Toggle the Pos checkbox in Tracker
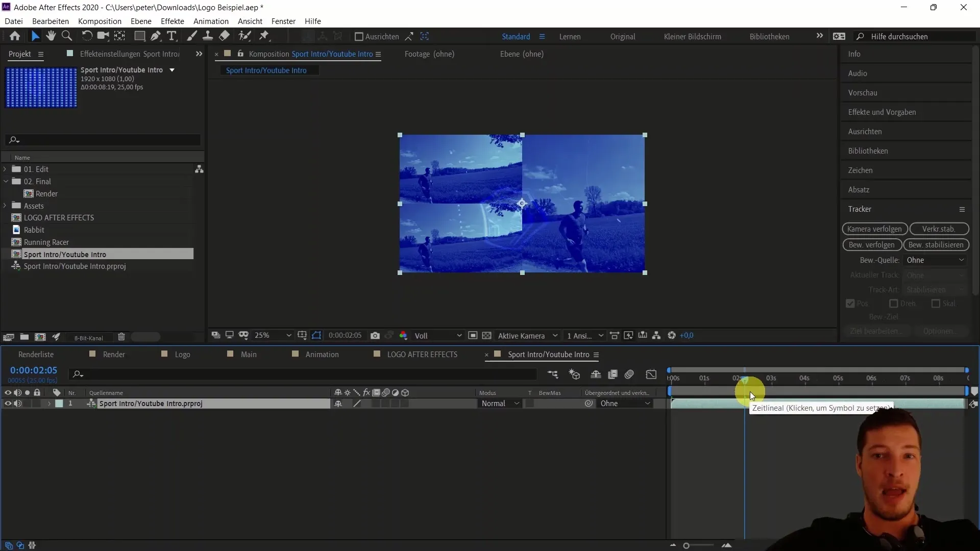Screen dimensions: 980x551 tap(850, 304)
